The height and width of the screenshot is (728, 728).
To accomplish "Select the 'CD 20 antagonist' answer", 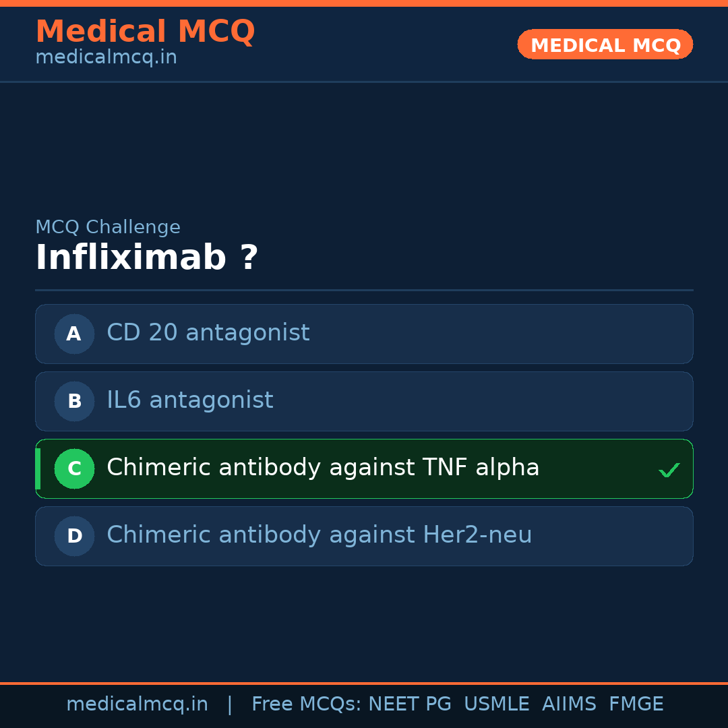I will (208, 333).
